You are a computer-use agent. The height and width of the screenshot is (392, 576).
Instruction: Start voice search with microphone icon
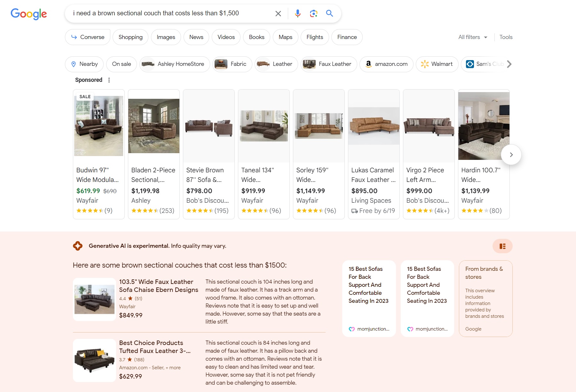pyautogui.click(x=298, y=13)
